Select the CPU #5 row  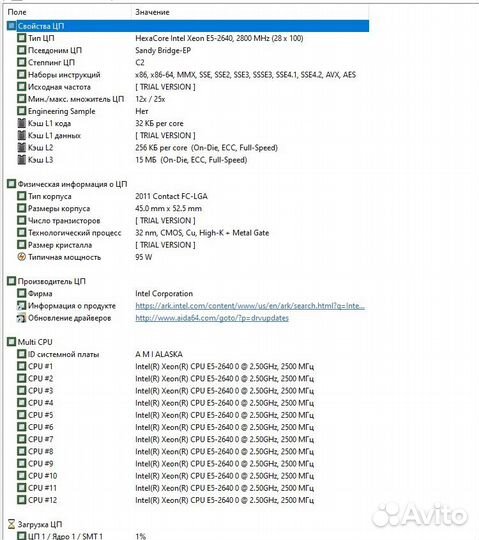pos(166,415)
